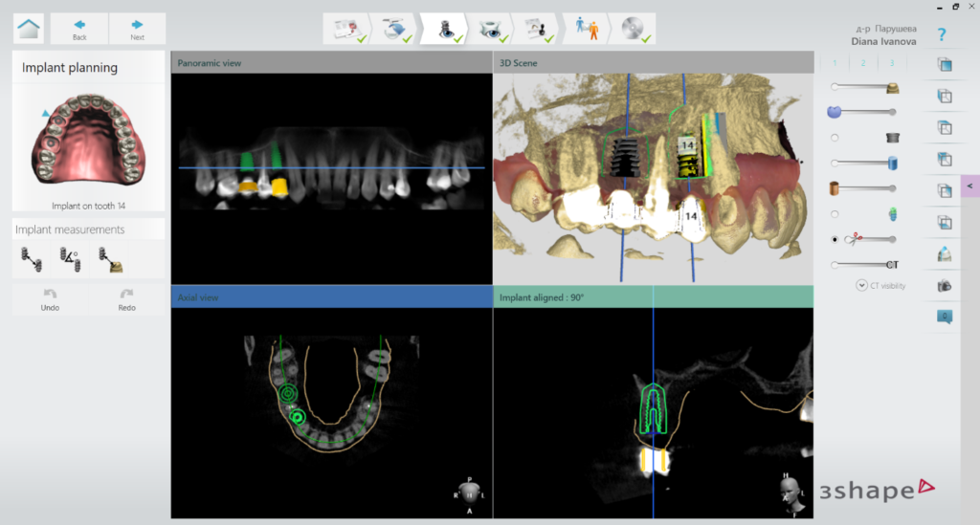Enable the abutment visibility radio button
Image resolution: width=980 pixels, height=525 pixels.
tap(835, 137)
